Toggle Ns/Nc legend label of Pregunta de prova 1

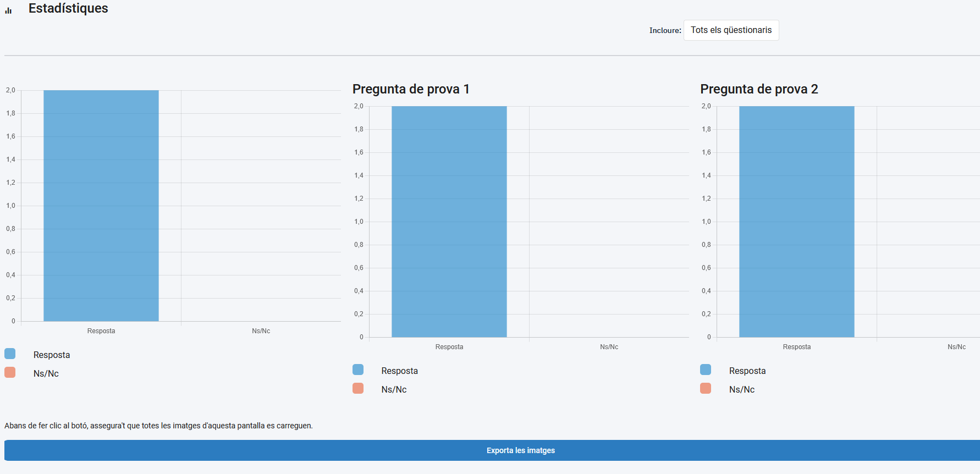point(394,390)
